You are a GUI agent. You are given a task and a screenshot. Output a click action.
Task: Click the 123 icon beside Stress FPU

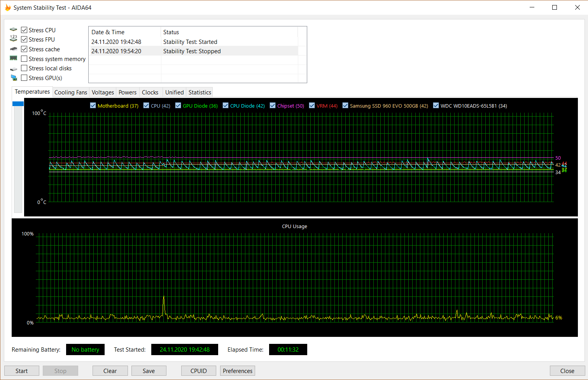[14, 38]
